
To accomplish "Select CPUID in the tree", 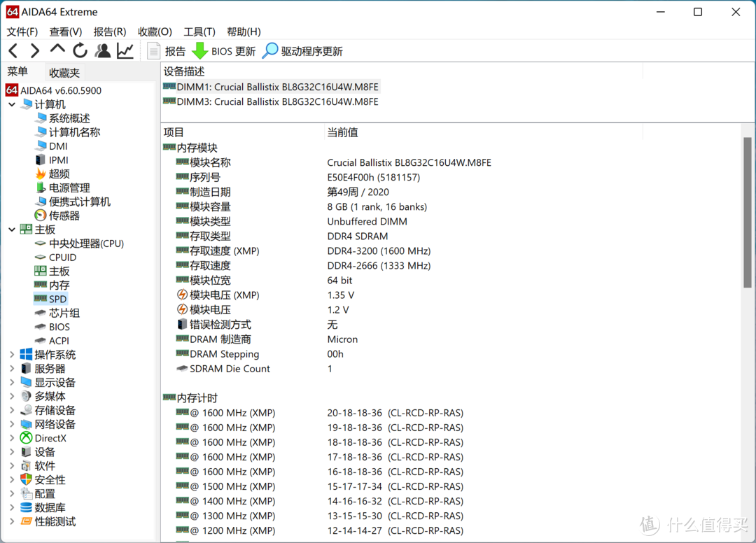I will (x=63, y=258).
